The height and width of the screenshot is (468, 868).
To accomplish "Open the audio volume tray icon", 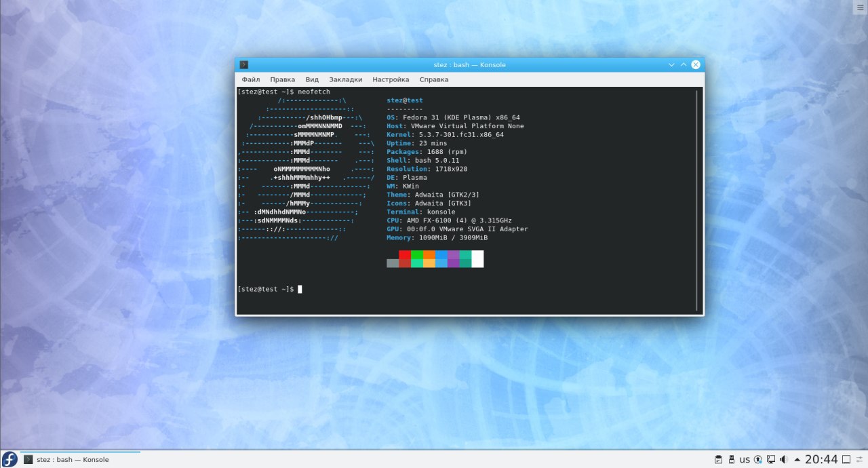I will 784,459.
